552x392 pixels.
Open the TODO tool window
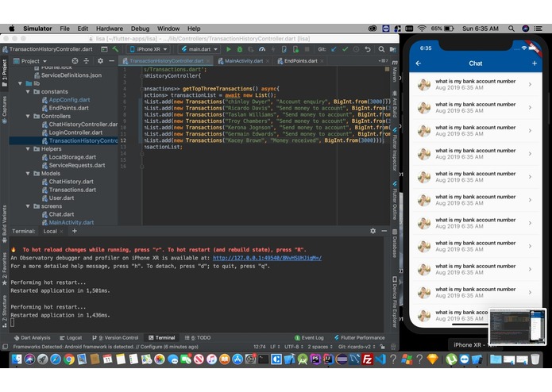pyautogui.click(x=198, y=337)
